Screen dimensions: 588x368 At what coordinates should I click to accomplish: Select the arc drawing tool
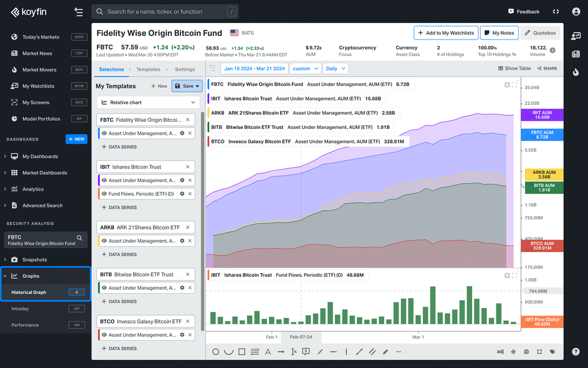tap(228, 352)
